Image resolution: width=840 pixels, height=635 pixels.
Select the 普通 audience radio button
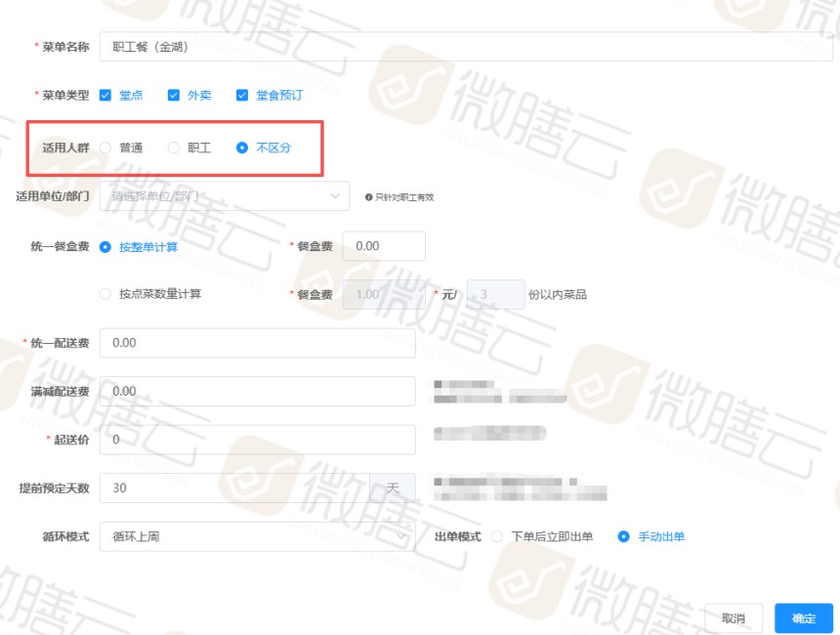(x=105, y=148)
